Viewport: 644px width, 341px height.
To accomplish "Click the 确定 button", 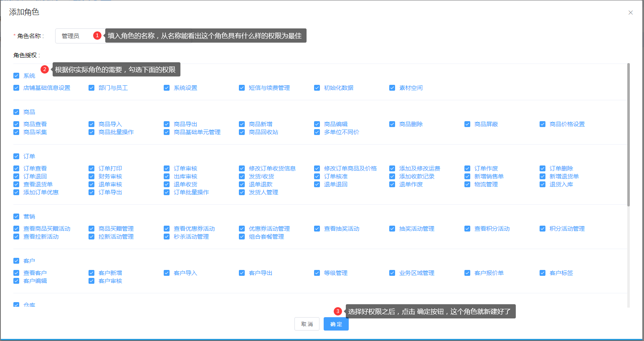I will (x=336, y=324).
